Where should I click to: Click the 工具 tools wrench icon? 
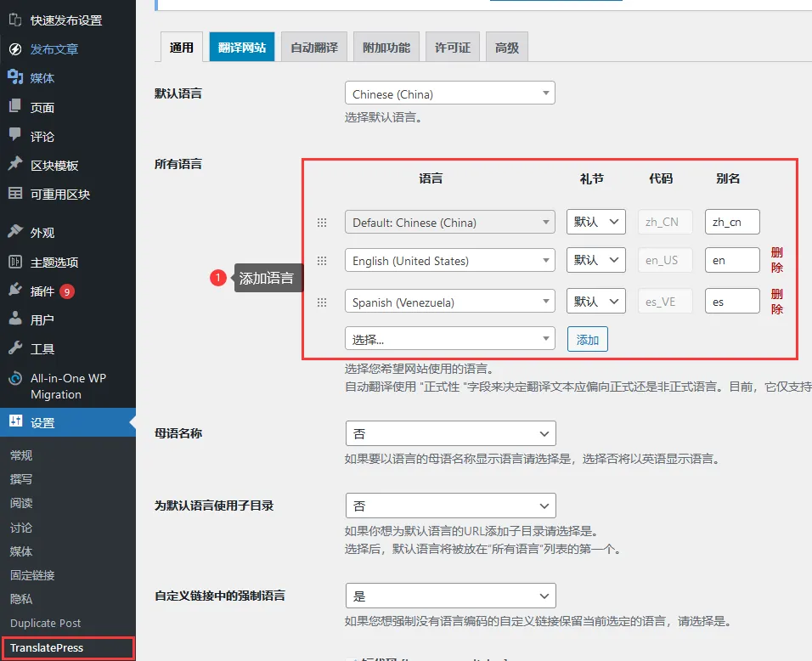coord(15,348)
